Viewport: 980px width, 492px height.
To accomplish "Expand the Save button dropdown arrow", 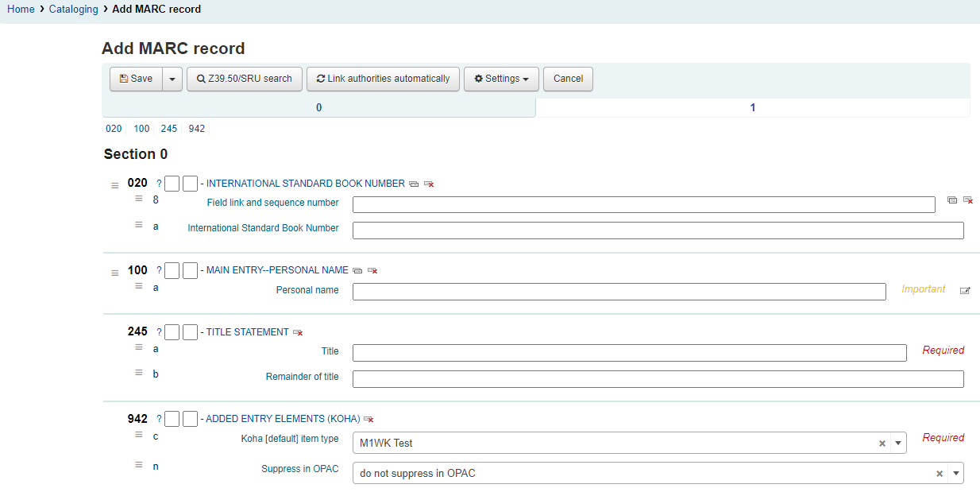I will click(x=172, y=79).
